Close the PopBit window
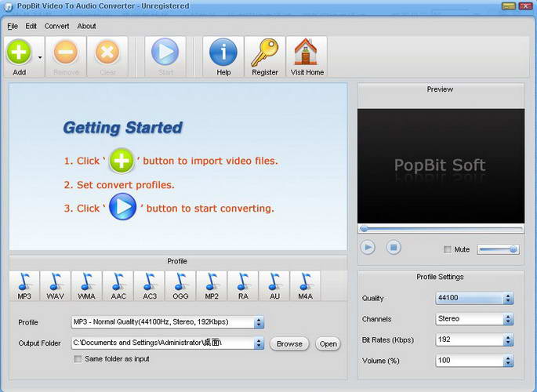This screenshot has height=392, width=537. click(525, 5)
